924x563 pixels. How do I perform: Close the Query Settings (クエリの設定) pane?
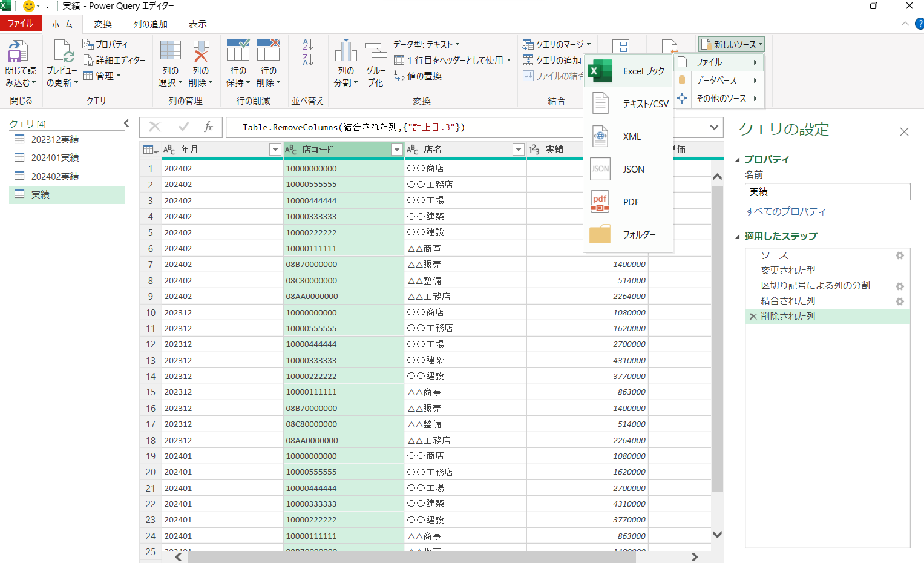(904, 131)
